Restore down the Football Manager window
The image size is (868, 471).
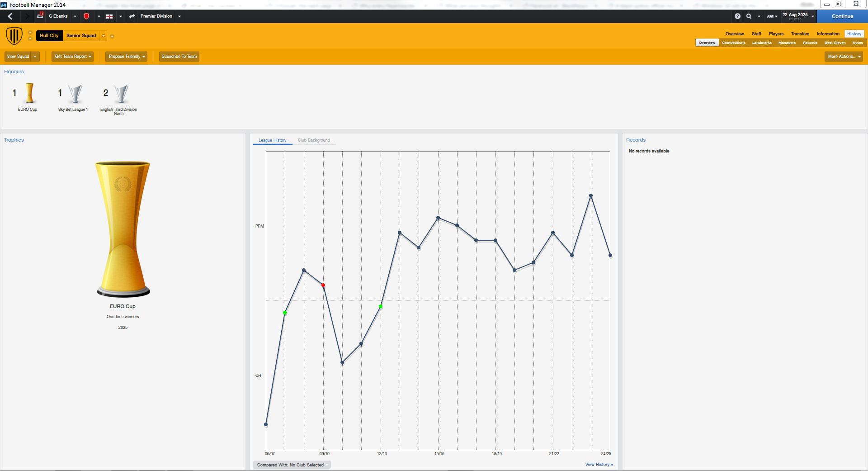coord(839,4)
